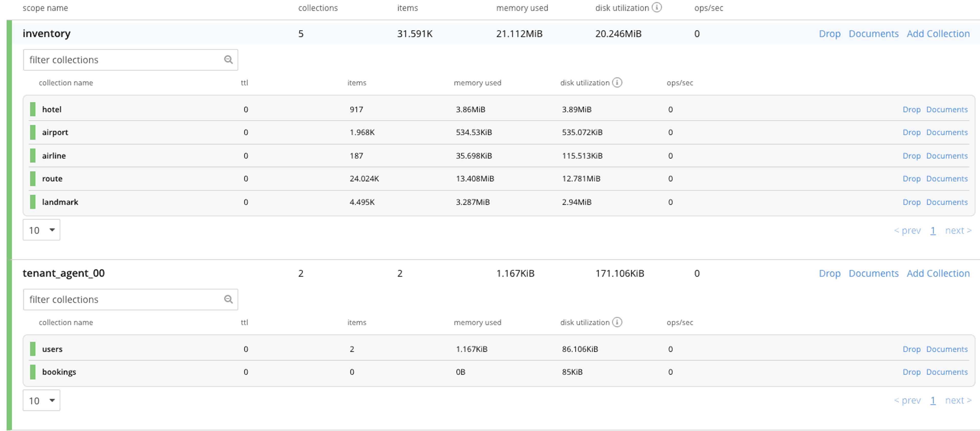Click the 535.072KiB disk value for airport
The width and height of the screenshot is (980, 431).
pos(582,132)
